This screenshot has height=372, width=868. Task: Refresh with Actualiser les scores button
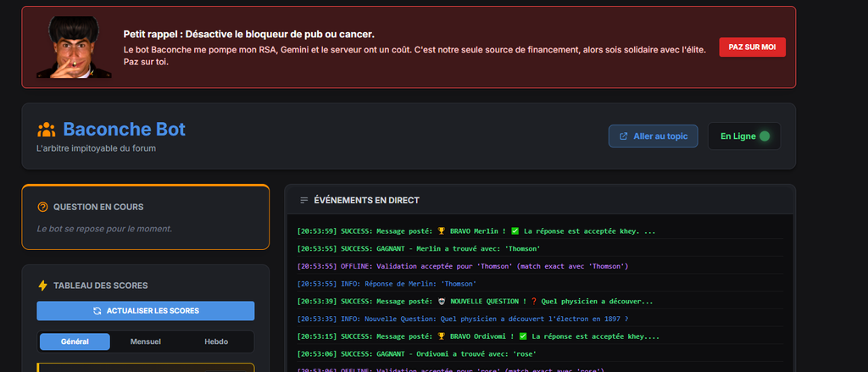pos(145,311)
